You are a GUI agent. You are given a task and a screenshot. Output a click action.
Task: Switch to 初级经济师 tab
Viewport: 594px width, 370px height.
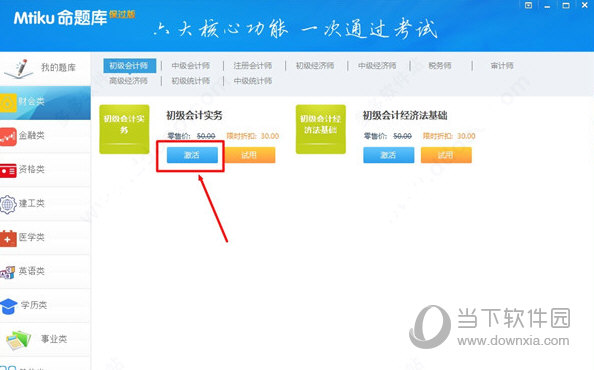315,66
